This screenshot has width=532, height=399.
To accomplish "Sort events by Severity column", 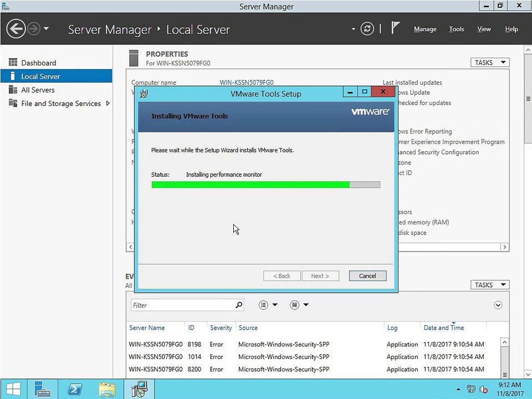I will pyautogui.click(x=221, y=328).
